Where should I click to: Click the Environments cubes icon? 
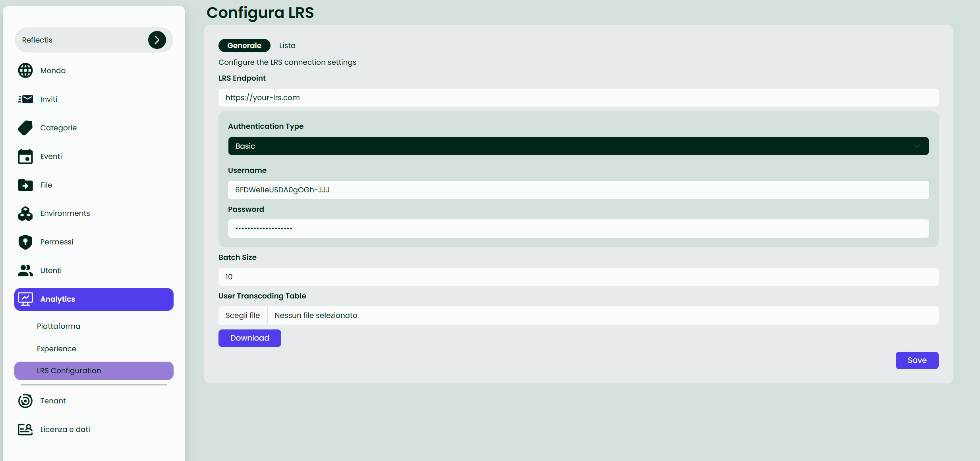25,213
